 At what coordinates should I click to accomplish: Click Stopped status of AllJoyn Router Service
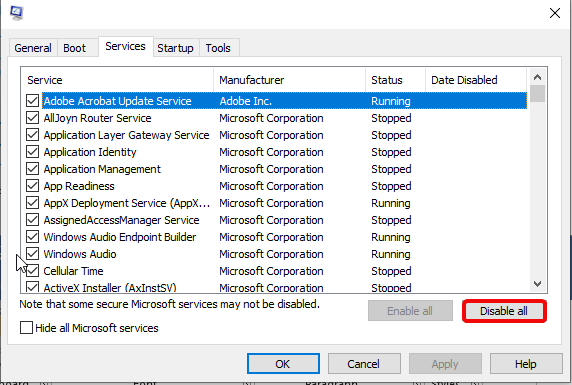pyautogui.click(x=391, y=118)
